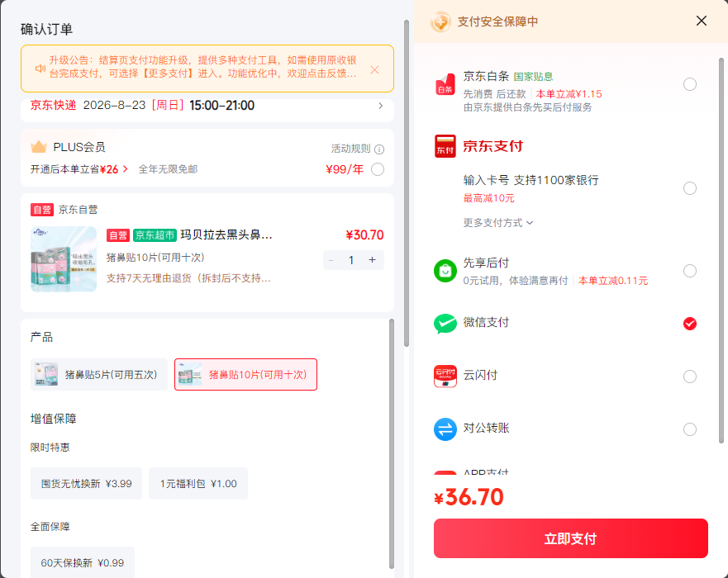Click the 国家贴息 green label
The image size is (728, 578).
tap(533, 77)
